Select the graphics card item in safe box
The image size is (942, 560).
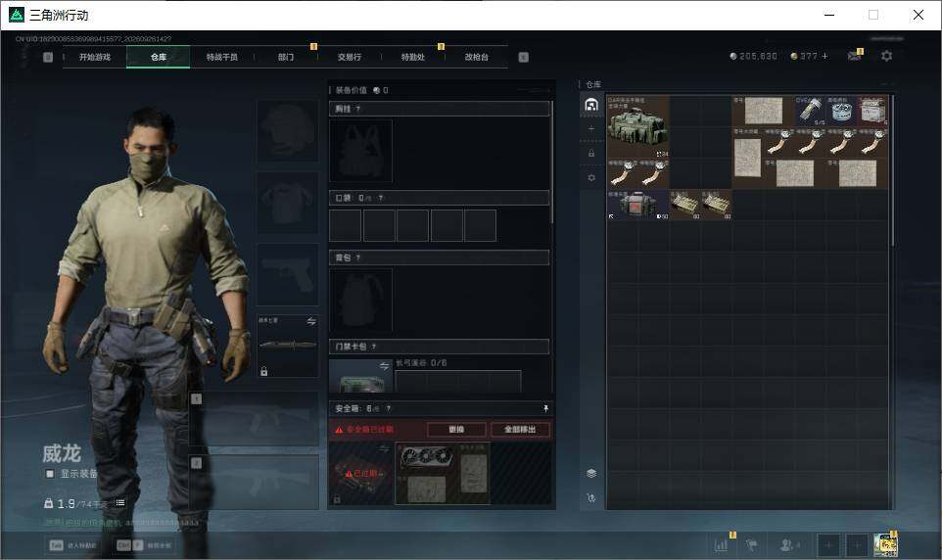pyautogui.click(x=427, y=458)
